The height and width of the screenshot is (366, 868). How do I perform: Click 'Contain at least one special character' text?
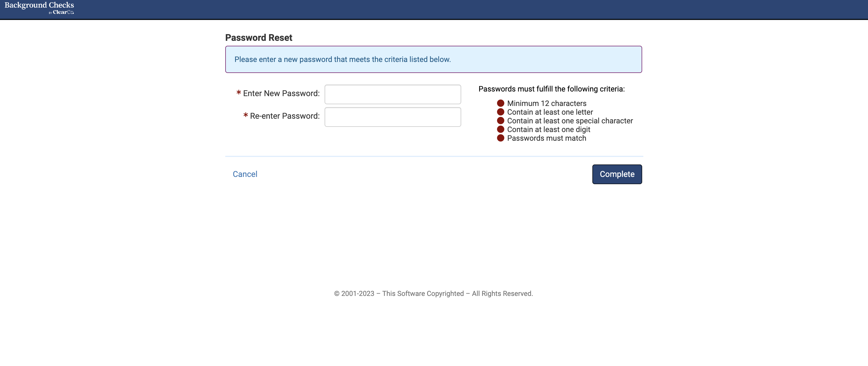(x=570, y=121)
